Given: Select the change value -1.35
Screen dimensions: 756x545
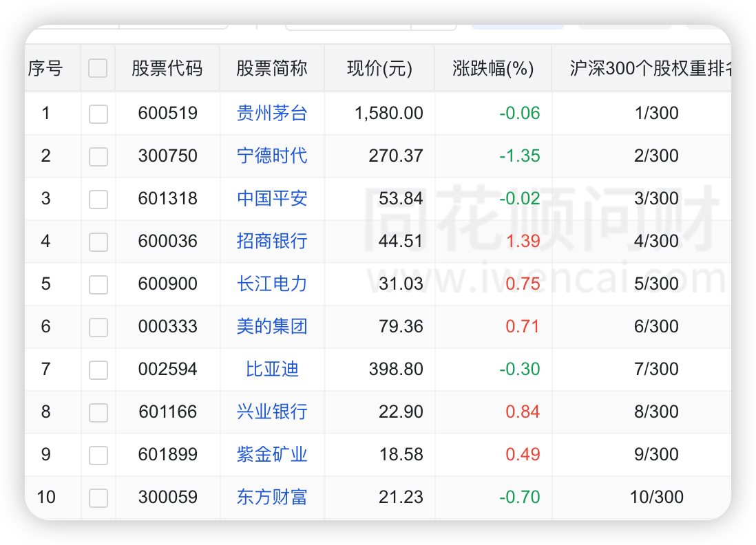Looking at the screenshot, I should click(519, 156).
